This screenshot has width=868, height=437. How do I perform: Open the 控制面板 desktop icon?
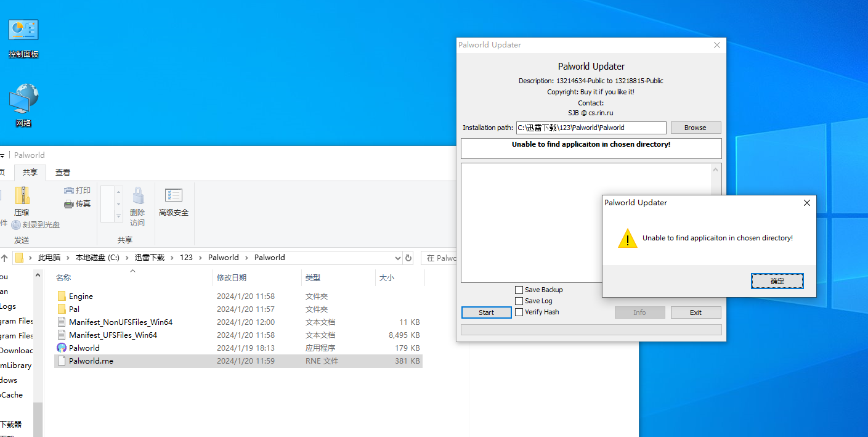tap(23, 31)
